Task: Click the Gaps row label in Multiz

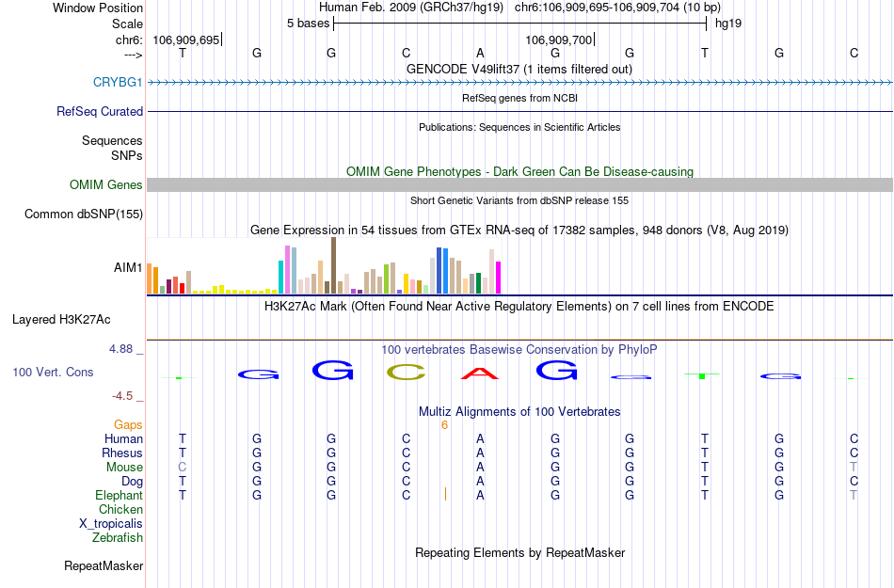Action: pyautogui.click(x=128, y=425)
